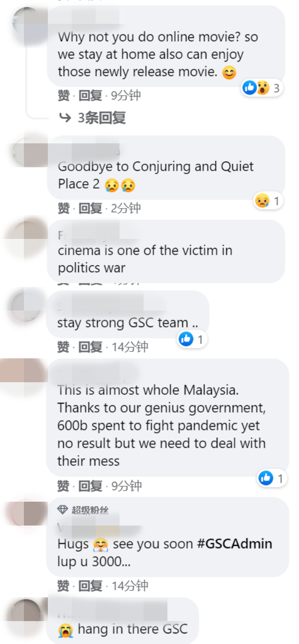Like the Hugs see you soon comment
Image resolution: width=299 pixels, height=644 pixels.
click(63, 586)
